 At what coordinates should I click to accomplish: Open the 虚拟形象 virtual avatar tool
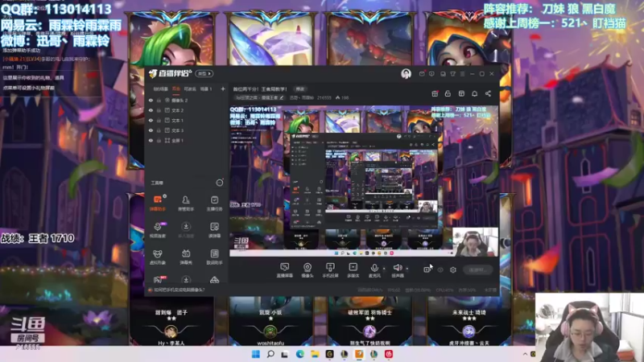[x=157, y=257]
